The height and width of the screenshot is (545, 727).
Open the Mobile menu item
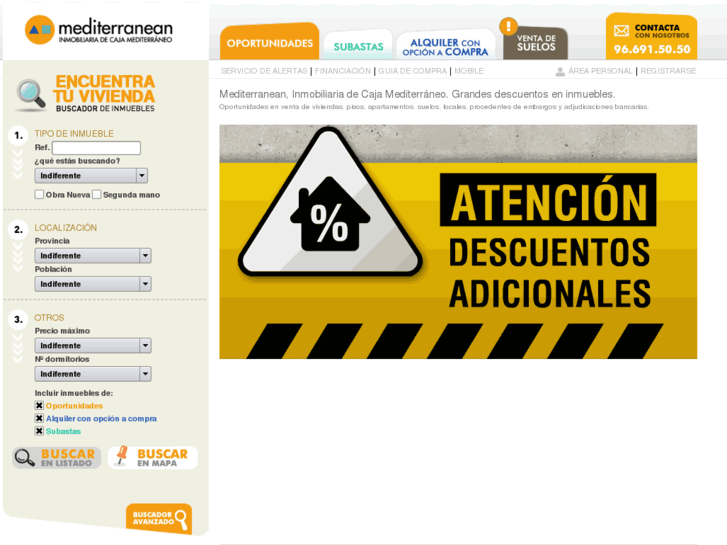469,71
